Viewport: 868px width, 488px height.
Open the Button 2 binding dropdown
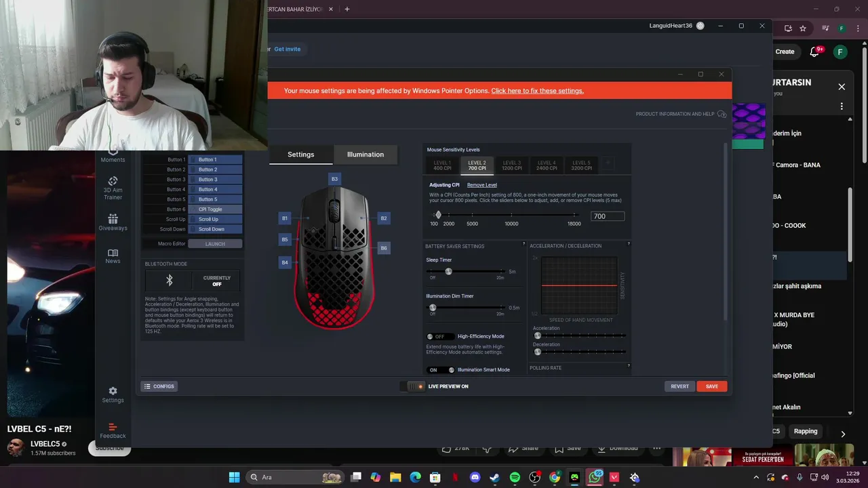click(215, 169)
